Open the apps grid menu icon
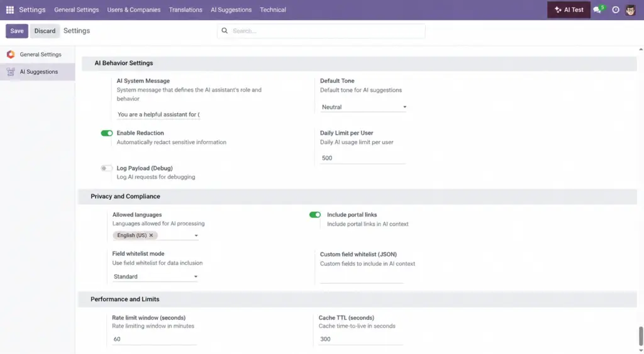Image resolution: width=644 pixels, height=354 pixels. coord(10,9)
